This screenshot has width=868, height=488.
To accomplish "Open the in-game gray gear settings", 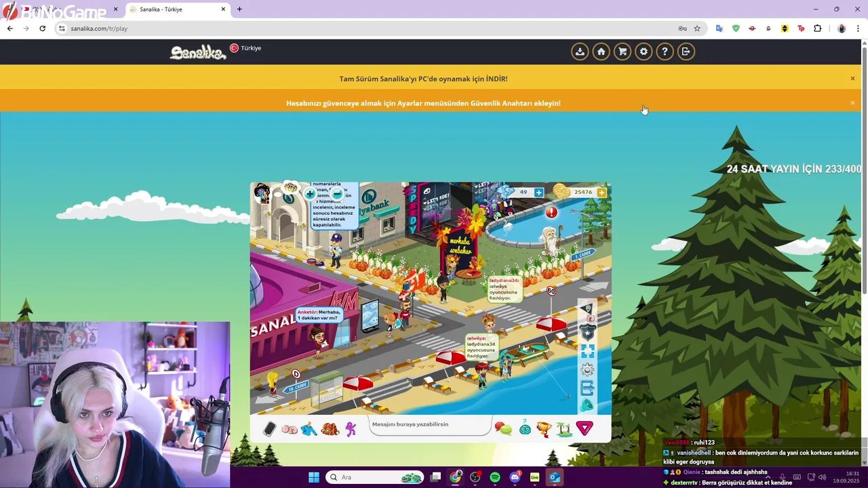I will [587, 370].
